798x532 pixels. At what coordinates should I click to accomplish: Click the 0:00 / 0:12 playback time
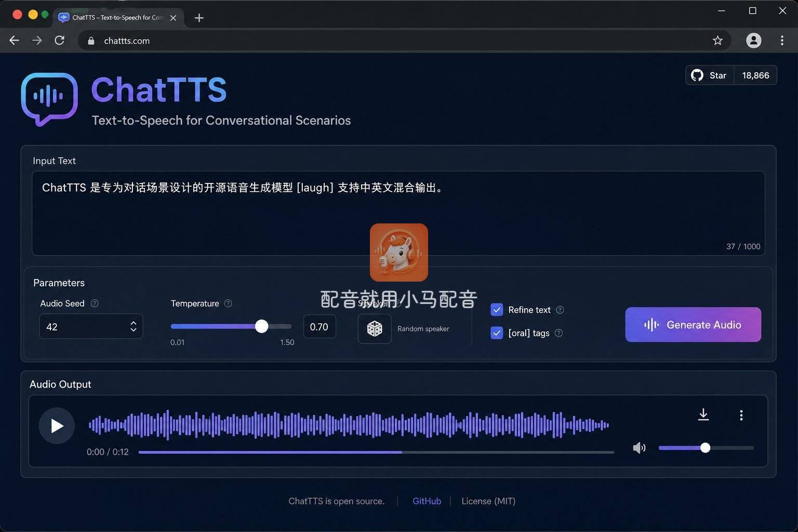point(108,452)
